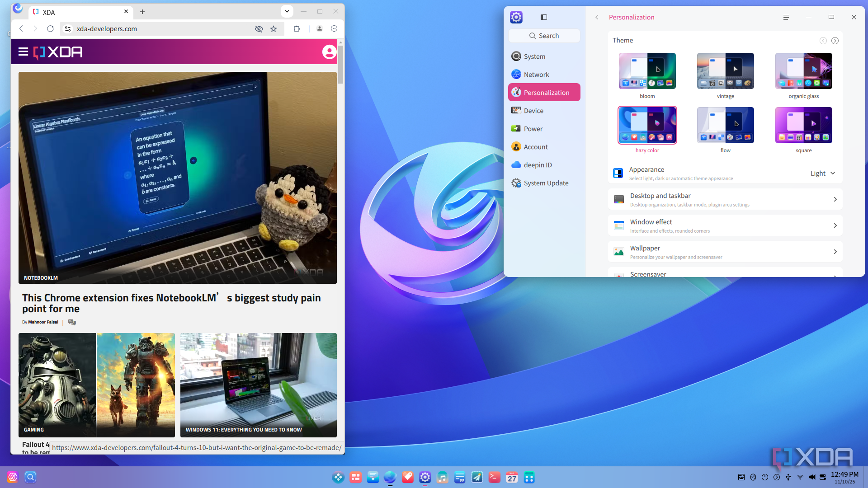The width and height of the screenshot is (868, 488).
Task: Open the Windows 11 everything article thumbnail
Action: click(258, 385)
